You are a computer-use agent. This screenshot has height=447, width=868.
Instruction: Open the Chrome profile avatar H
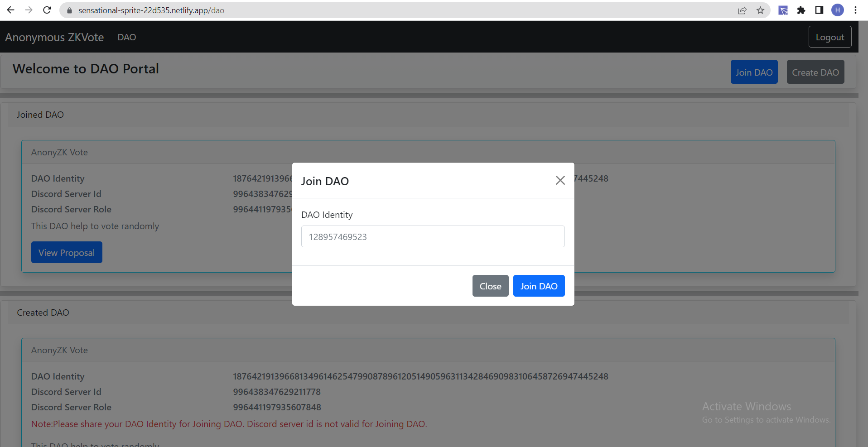tap(838, 10)
